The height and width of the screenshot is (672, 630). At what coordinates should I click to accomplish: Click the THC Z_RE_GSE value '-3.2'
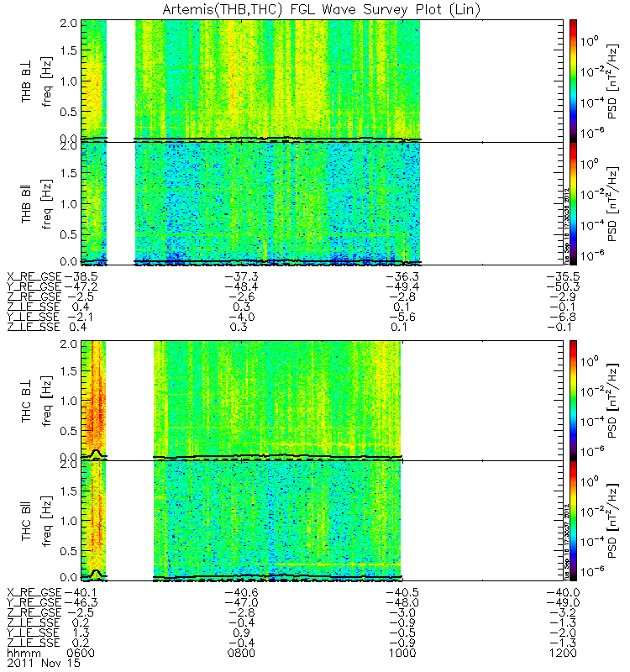click(x=563, y=613)
